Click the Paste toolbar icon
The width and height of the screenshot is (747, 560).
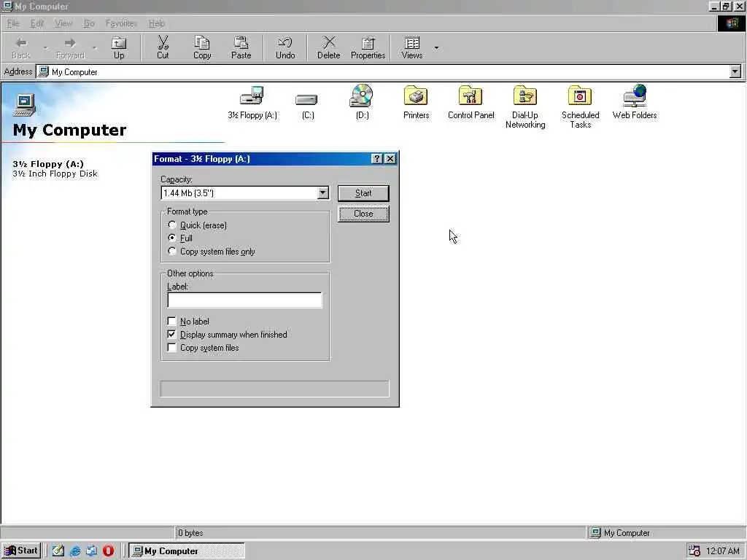click(241, 48)
